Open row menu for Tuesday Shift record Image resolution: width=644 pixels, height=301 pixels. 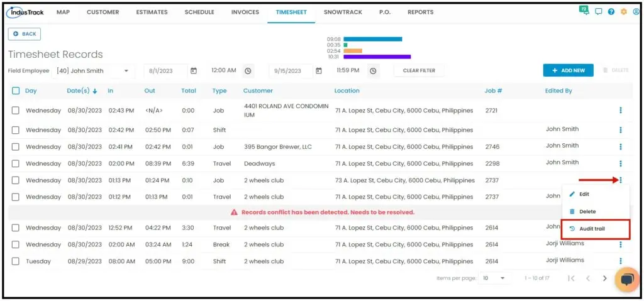point(621,261)
